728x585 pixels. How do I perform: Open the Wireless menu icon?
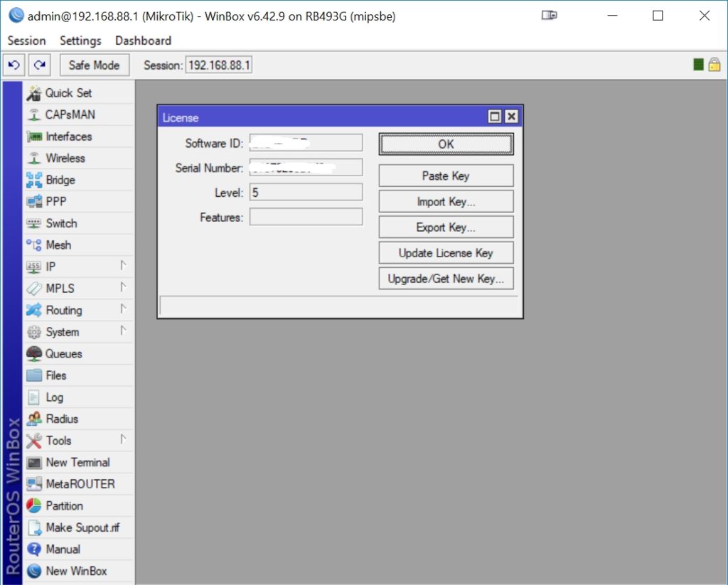[x=34, y=159]
